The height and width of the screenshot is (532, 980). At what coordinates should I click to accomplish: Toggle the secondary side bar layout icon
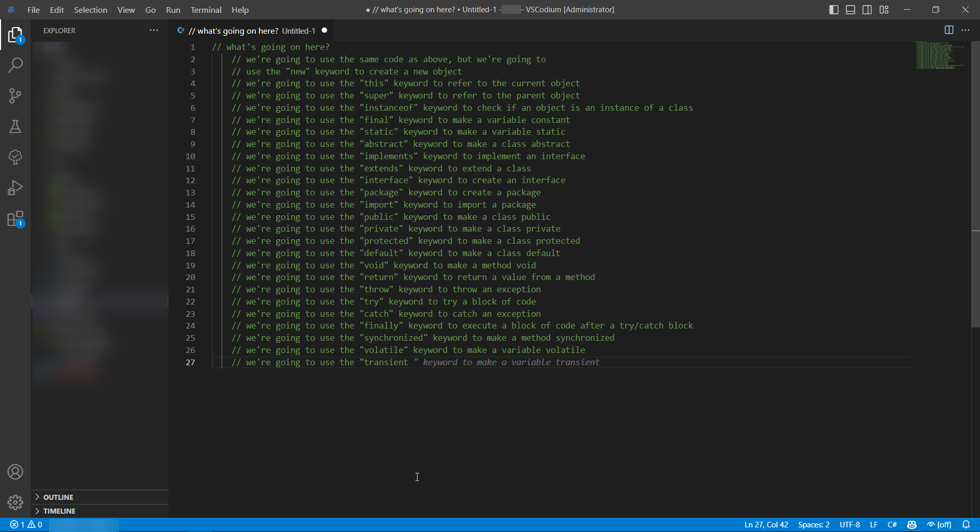click(867, 10)
